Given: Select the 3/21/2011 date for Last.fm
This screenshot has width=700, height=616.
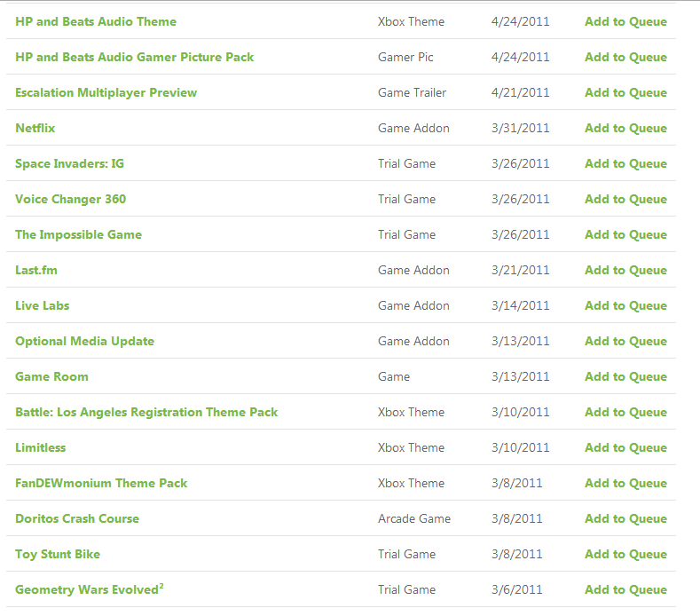Looking at the screenshot, I should [x=520, y=270].
